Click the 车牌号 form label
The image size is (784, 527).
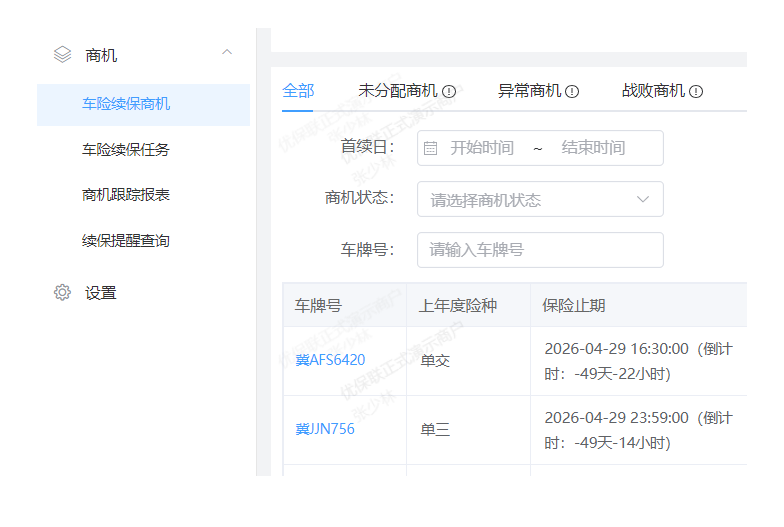[x=368, y=250]
